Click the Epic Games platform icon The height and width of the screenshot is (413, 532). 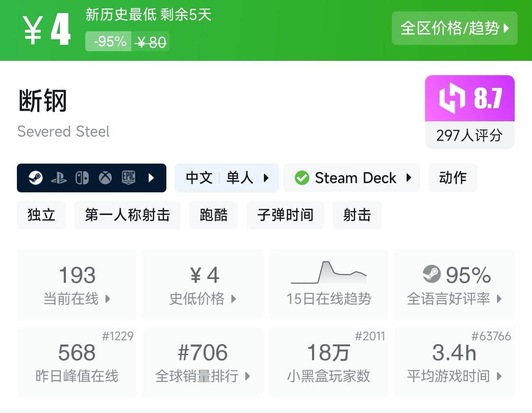[x=128, y=178]
